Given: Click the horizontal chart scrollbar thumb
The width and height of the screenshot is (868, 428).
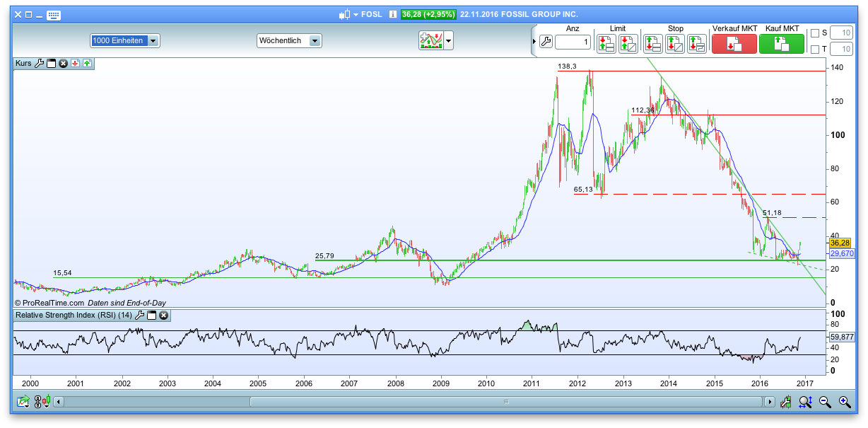Looking at the screenshot, I should pos(505,402).
